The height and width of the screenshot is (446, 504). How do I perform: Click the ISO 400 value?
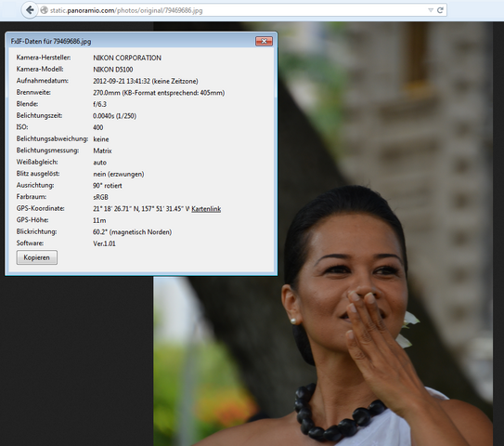(x=98, y=127)
